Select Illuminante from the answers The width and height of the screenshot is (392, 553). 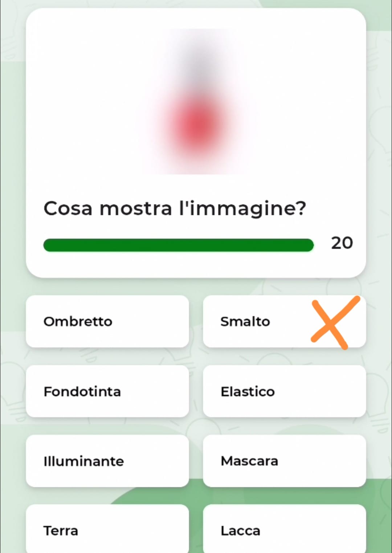107,461
